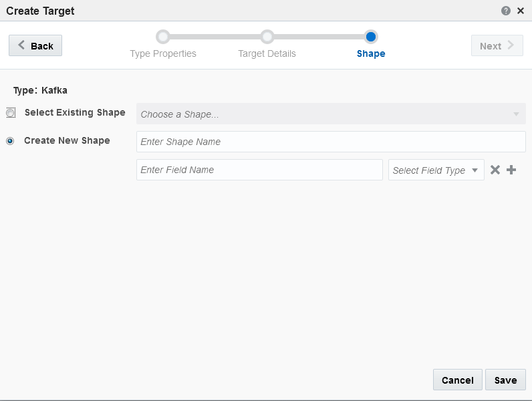Cancel the target creation
The width and height of the screenshot is (532, 401).
457,380
